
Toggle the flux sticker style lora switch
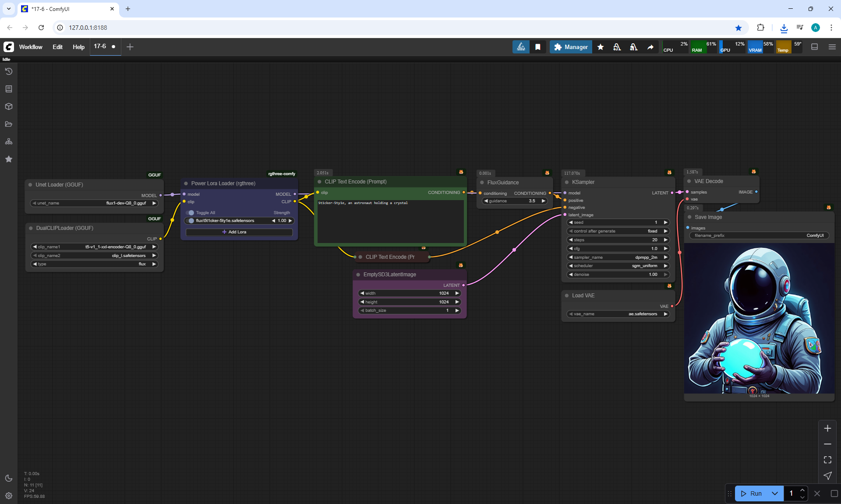[x=191, y=221]
